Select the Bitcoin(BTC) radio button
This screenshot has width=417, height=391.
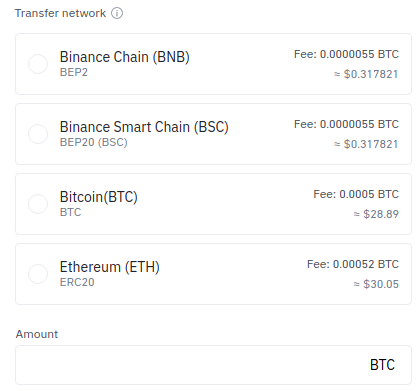tap(38, 204)
